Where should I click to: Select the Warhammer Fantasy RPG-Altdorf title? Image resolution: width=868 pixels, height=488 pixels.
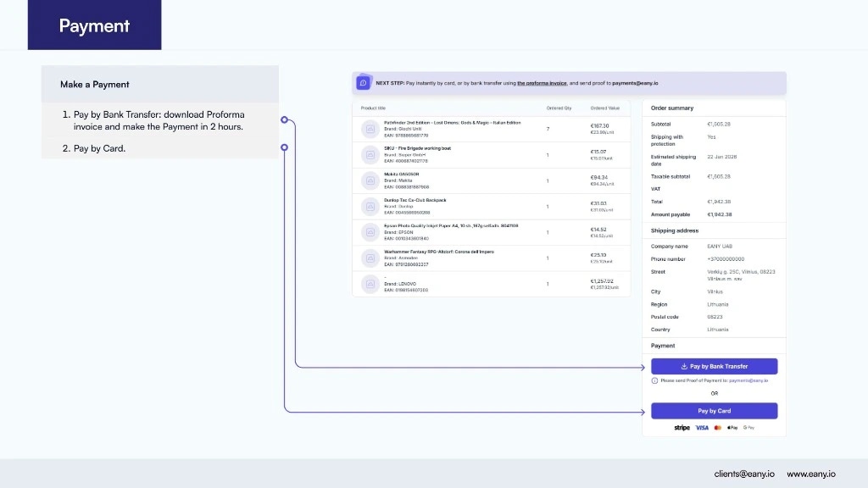click(x=439, y=252)
